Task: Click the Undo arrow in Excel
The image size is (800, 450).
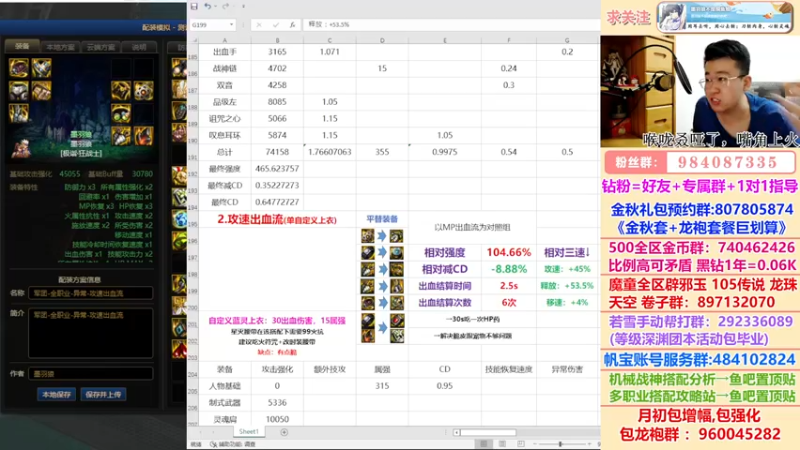Action: point(207,6)
